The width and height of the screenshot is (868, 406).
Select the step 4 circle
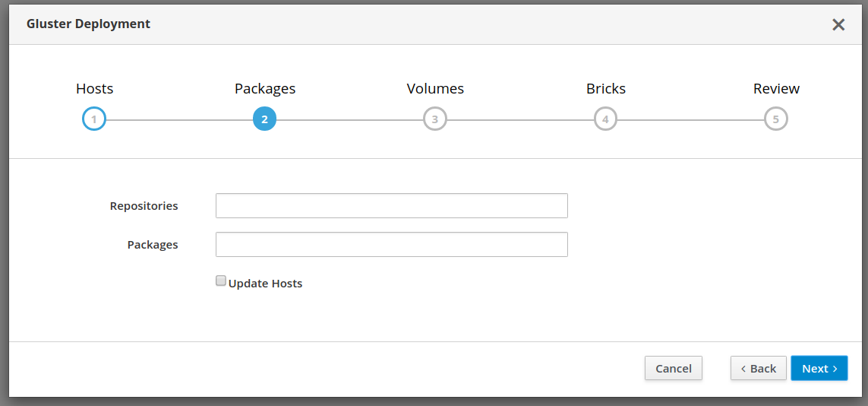pyautogui.click(x=605, y=119)
